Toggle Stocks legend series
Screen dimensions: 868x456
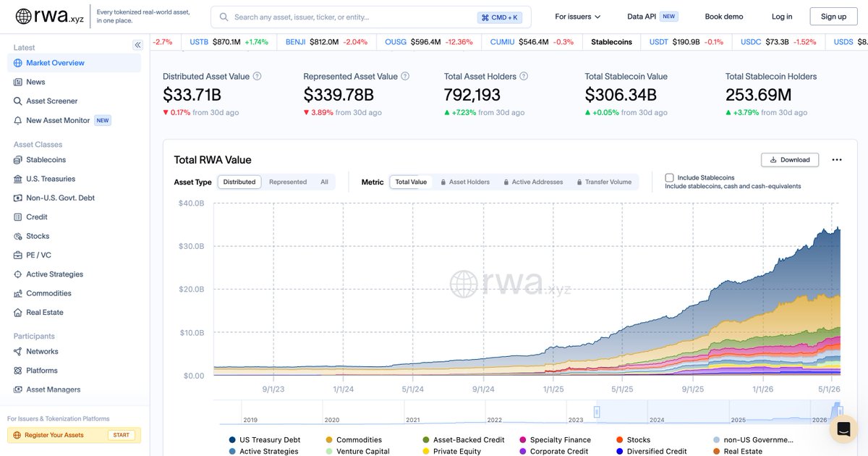633,439
